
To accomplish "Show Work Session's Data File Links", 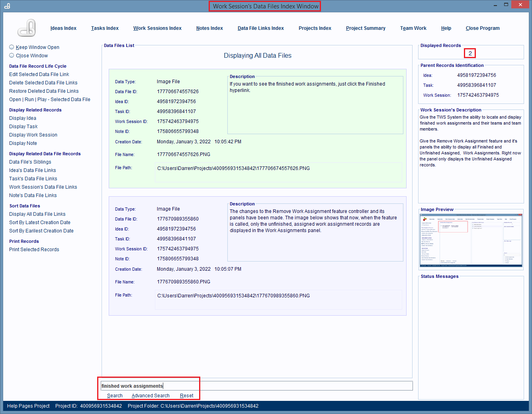I will pos(43,187).
